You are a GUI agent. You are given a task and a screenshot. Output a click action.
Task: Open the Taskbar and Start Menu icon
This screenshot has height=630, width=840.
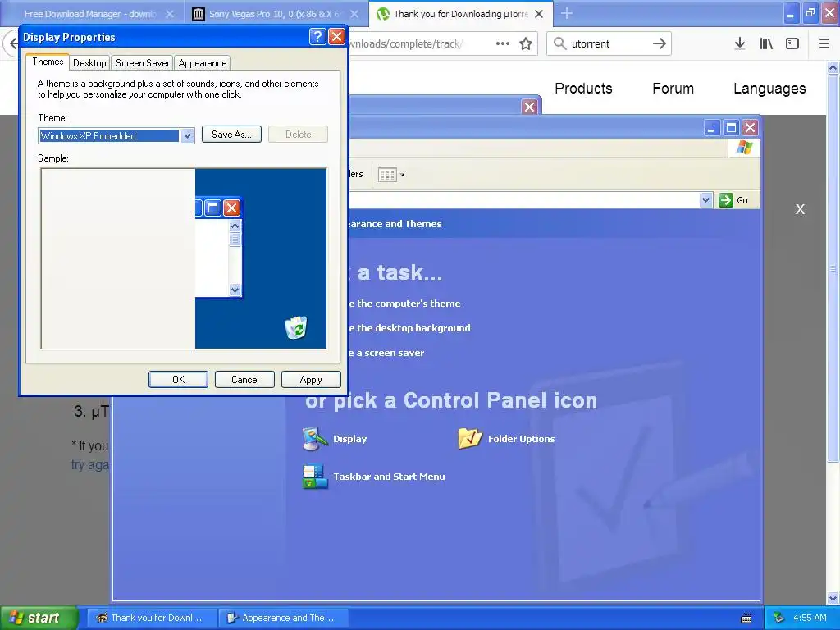(x=373, y=477)
